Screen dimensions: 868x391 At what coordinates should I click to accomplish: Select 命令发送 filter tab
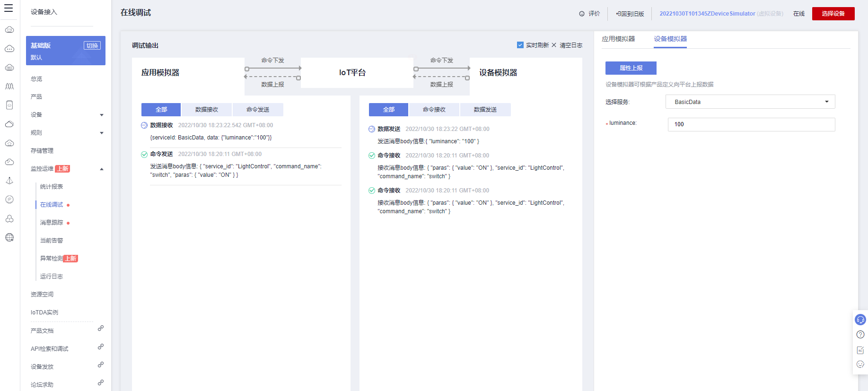point(258,110)
